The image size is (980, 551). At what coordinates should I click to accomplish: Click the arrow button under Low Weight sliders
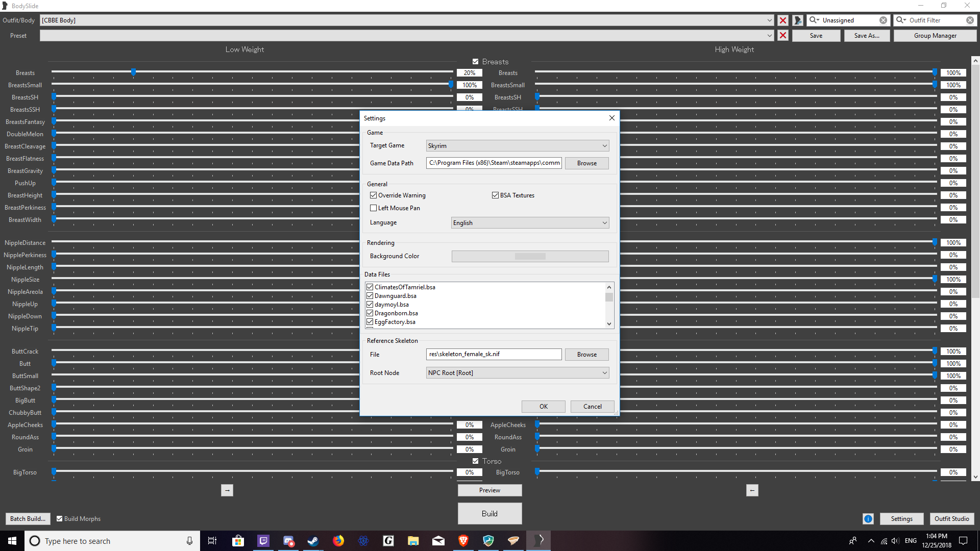pos(227,490)
